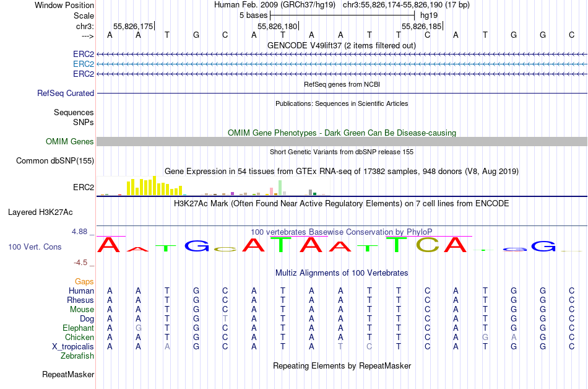Click the gray mismatched T in Dog row
Screen dimensions: 588x389
click(x=225, y=319)
